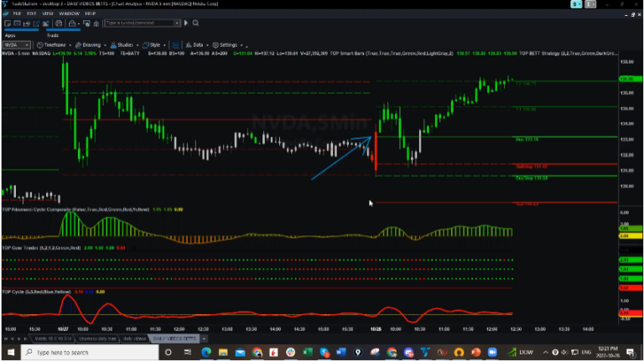Open the WINDOW menu

coord(70,14)
